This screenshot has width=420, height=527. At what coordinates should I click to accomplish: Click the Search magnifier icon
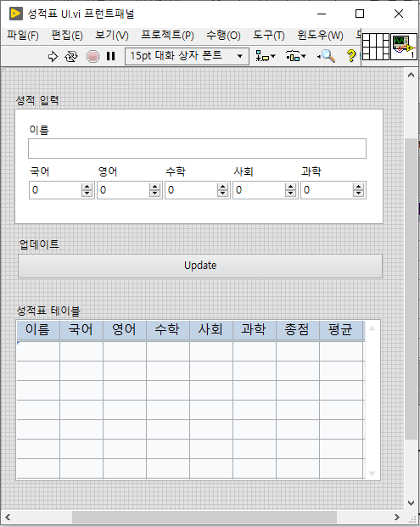pyautogui.click(x=327, y=56)
